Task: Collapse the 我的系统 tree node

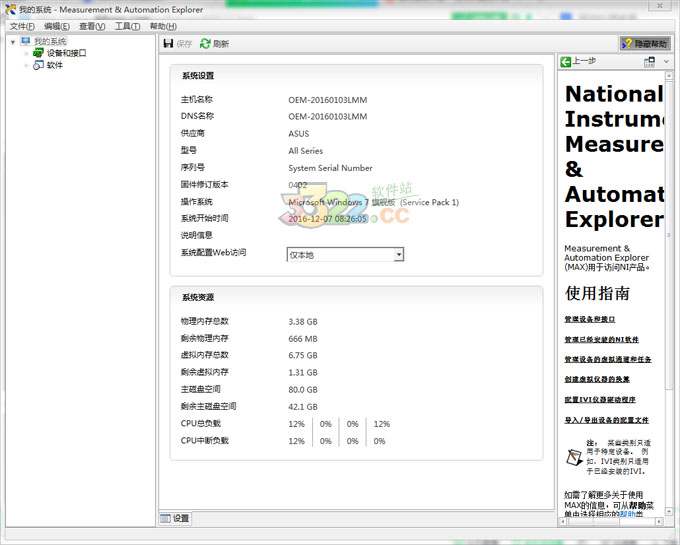Action: [13, 41]
